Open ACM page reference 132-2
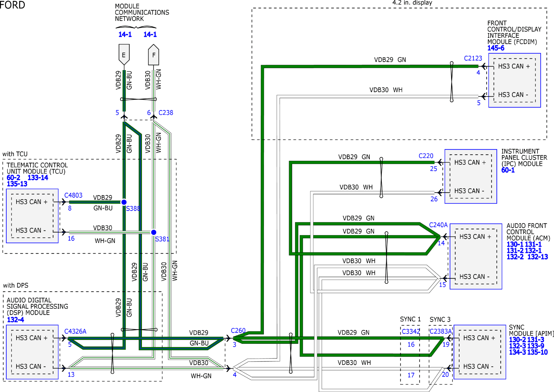 [515, 257]
